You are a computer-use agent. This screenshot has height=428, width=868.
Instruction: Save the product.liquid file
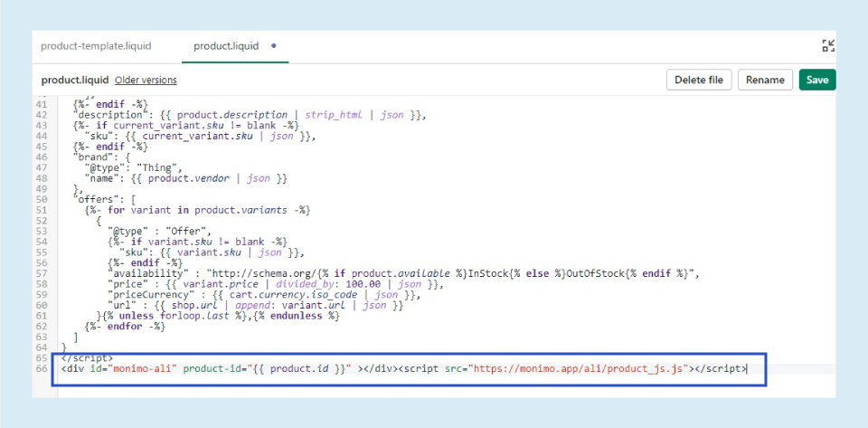tap(816, 81)
